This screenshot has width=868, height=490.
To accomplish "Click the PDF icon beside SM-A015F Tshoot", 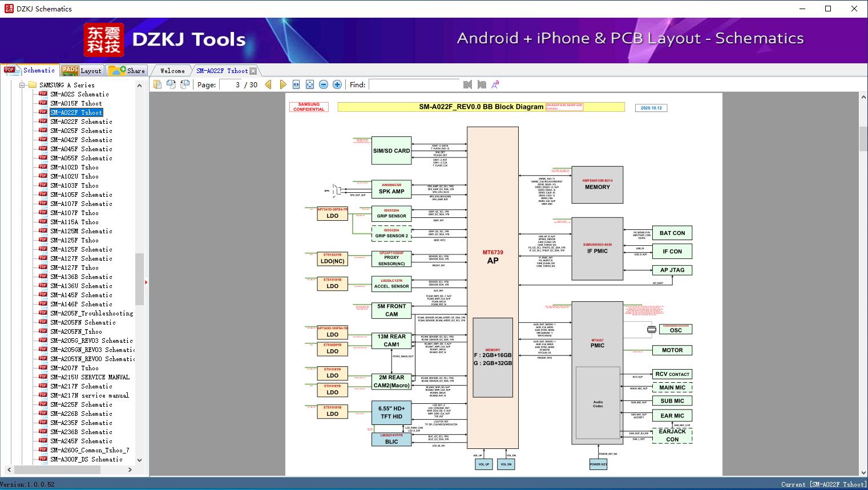I will 43,103.
